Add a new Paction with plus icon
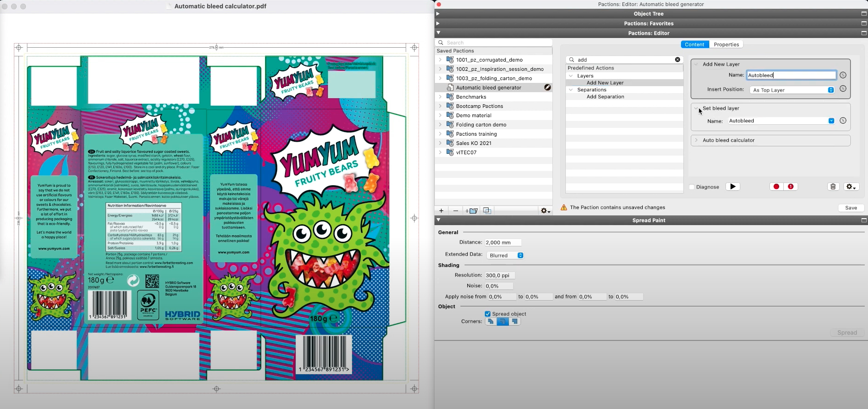Viewport: 868px width, 409px height. tap(441, 211)
